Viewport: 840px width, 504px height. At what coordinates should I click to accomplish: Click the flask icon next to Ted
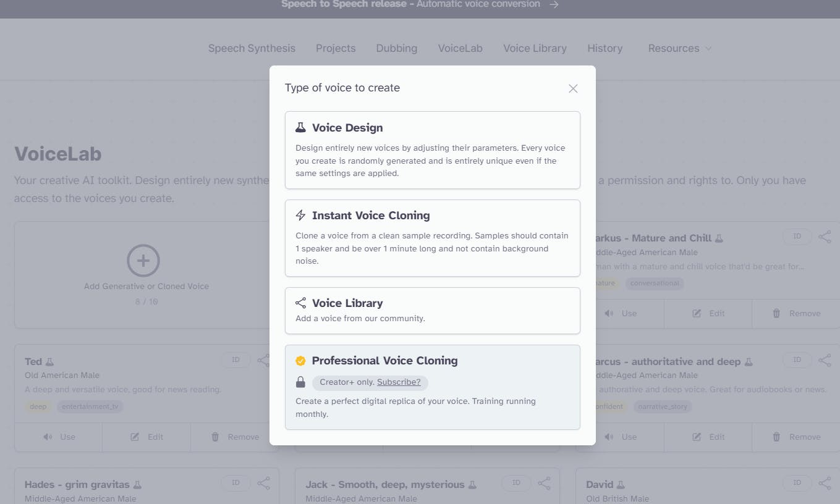click(x=50, y=362)
